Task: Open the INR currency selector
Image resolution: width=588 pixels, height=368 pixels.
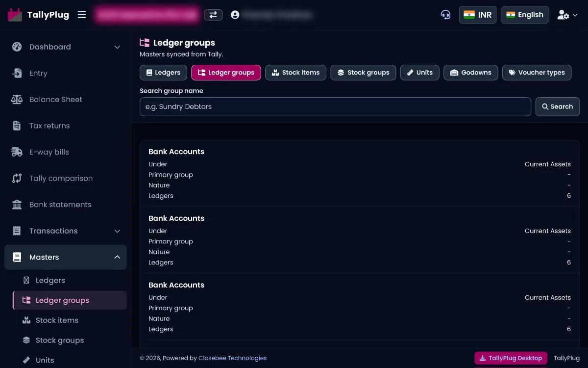Action: click(478, 15)
